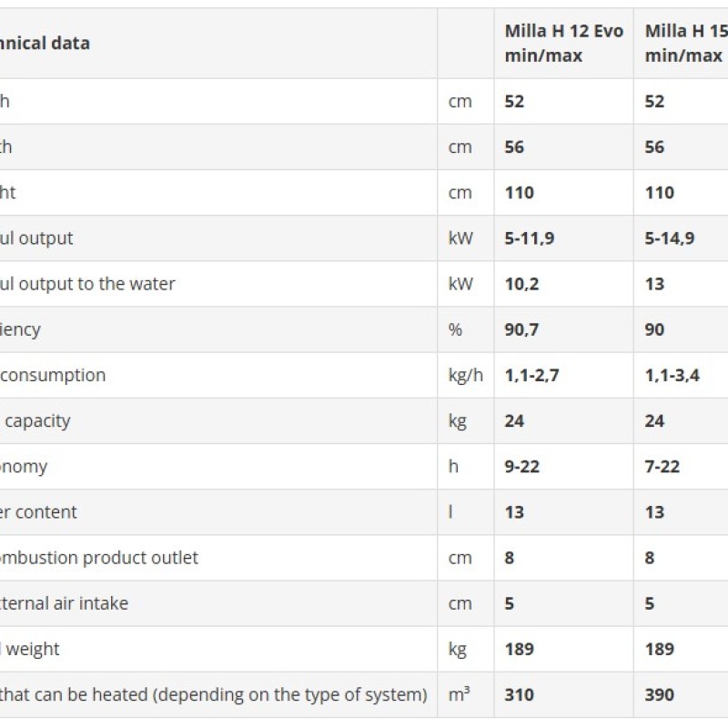Select the 1,1-2,7 consumption value

pyautogui.click(x=532, y=375)
